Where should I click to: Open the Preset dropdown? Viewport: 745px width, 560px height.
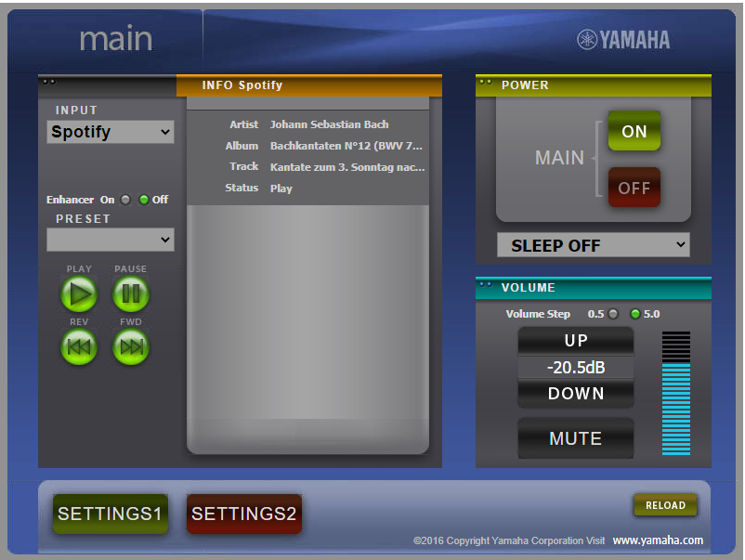coord(111,240)
